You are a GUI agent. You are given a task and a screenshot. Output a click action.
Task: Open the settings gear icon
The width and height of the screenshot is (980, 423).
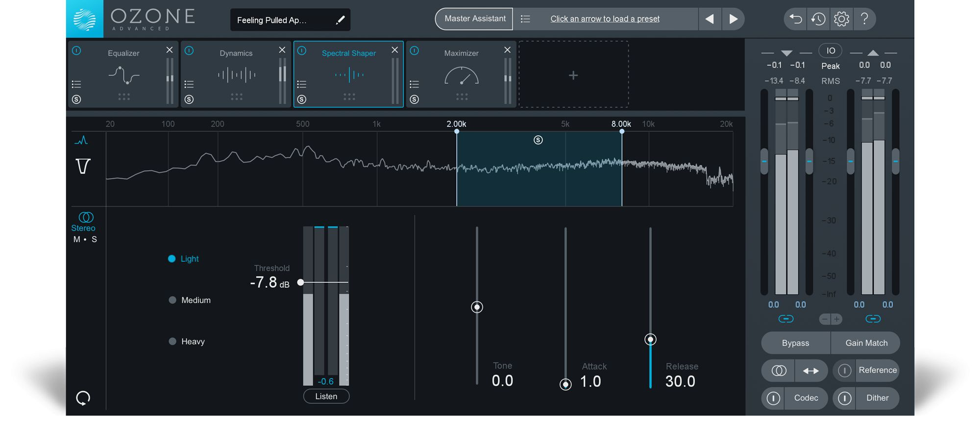pyautogui.click(x=841, y=19)
